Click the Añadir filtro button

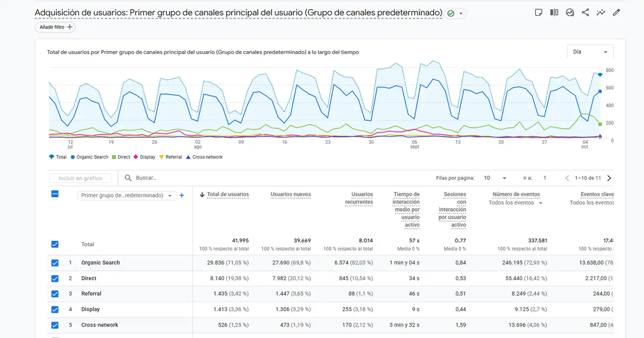55,27
